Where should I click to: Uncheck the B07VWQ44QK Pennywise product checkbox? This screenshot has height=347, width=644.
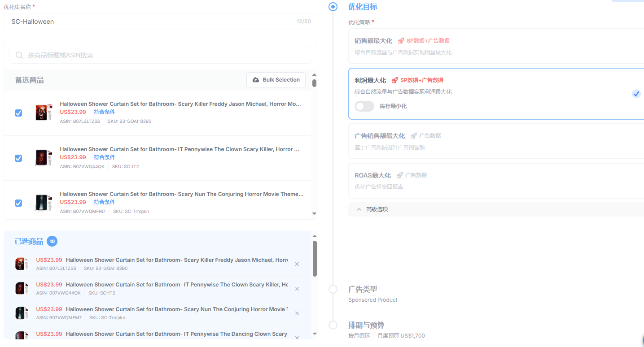[18, 158]
